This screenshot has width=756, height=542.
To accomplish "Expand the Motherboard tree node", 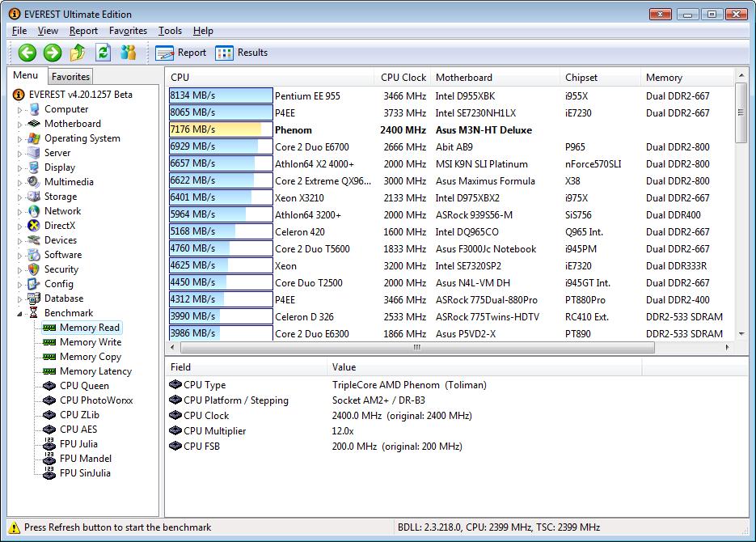I will click(x=19, y=125).
